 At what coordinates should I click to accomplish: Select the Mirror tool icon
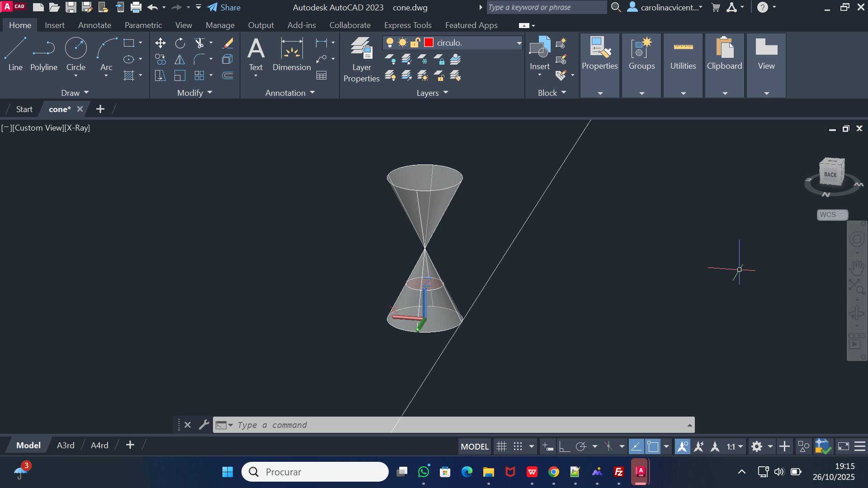[180, 59]
